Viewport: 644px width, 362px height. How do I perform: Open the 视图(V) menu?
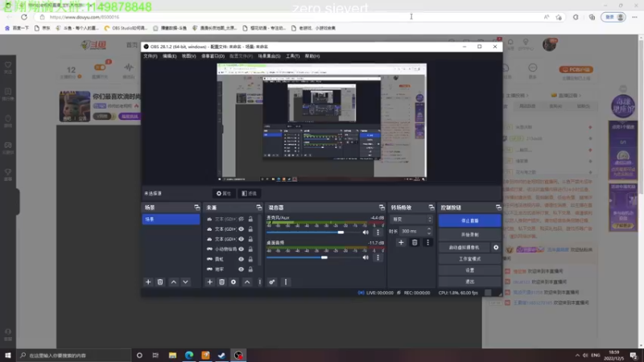188,56
